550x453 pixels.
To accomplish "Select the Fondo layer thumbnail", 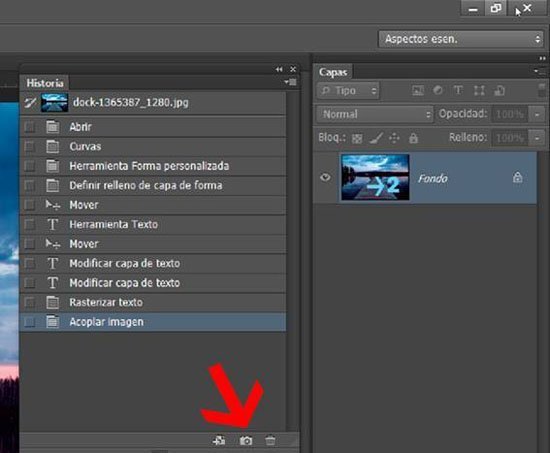I will coord(375,177).
